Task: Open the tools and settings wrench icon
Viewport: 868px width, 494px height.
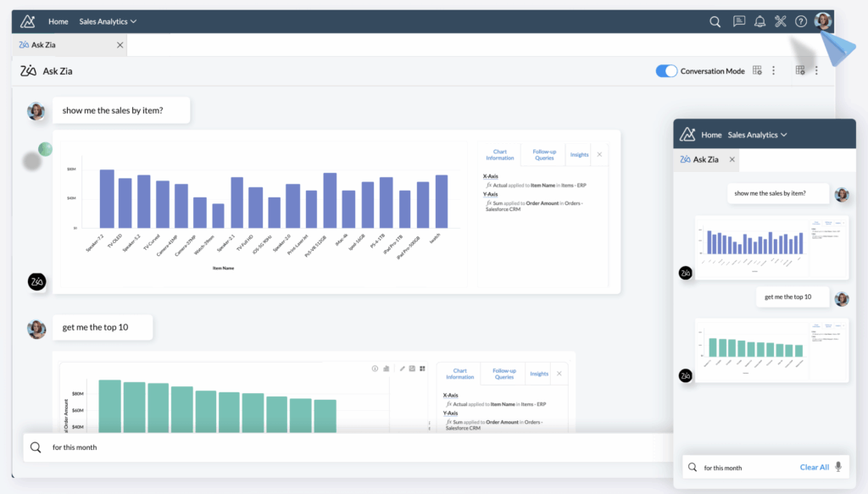Action: [781, 21]
